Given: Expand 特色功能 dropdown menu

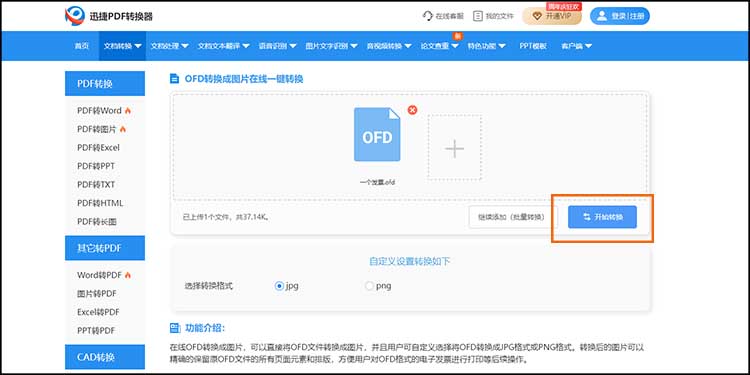Looking at the screenshot, I should click(486, 46).
